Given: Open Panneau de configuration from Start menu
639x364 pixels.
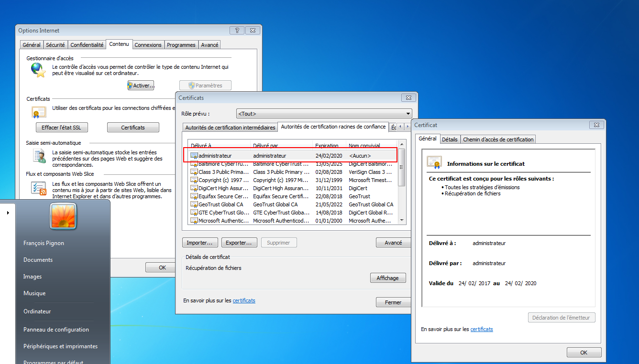Looking at the screenshot, I should [56, 330].
